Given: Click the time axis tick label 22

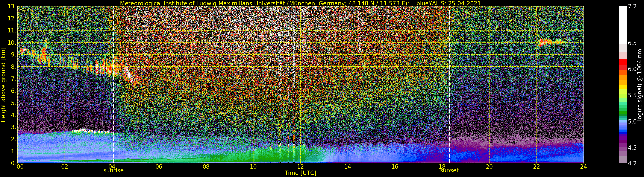Looking at the screenshot, I should click(536, 166).
